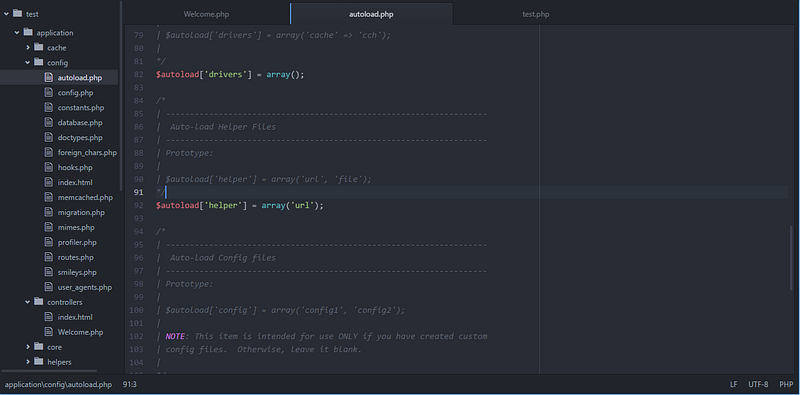Screen dimensions: 800x395
Task: Collapse the controllers folder chevron
Action: click(x=28, y=302)
